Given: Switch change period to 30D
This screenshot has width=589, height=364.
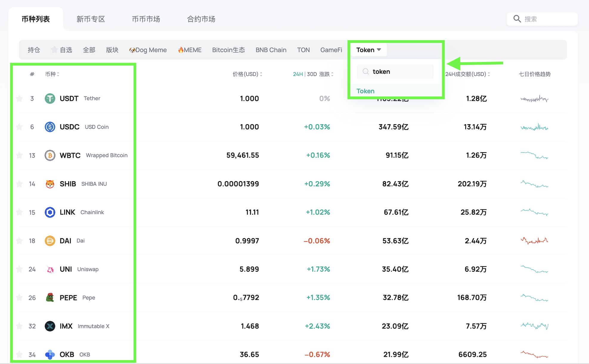Looking at the screenshot, I should (312, 74).
